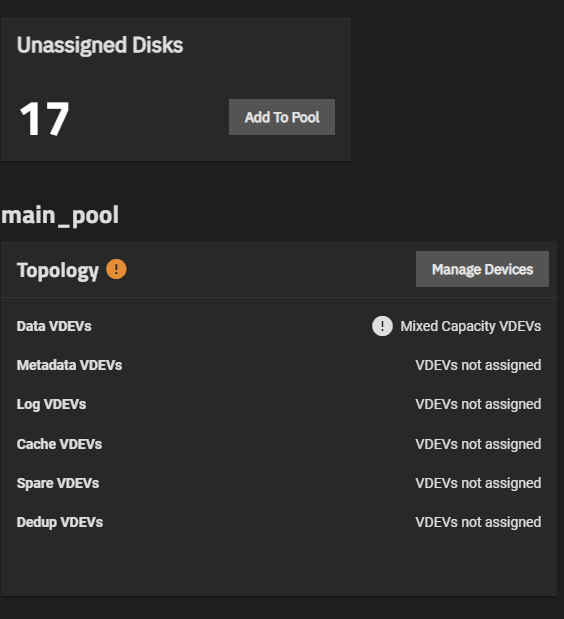
Task: Click the Log VDEVs not assigned status
Action: pos(478,404)
